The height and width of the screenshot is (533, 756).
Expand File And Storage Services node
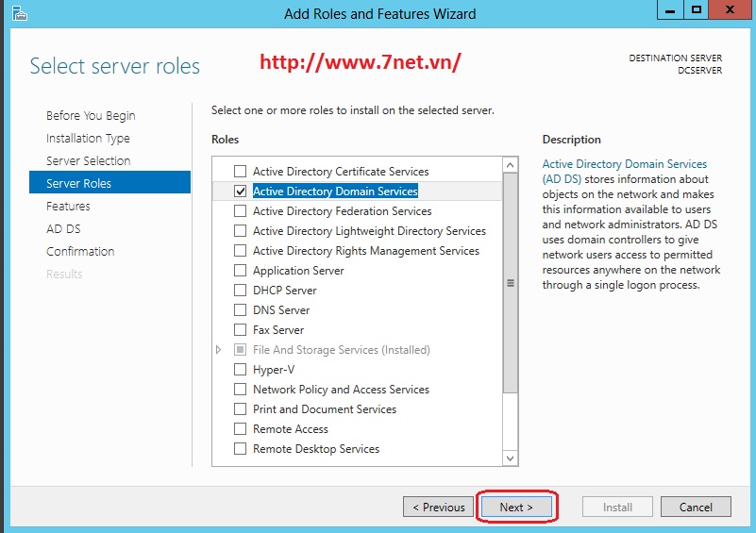(x=218, y=349)
